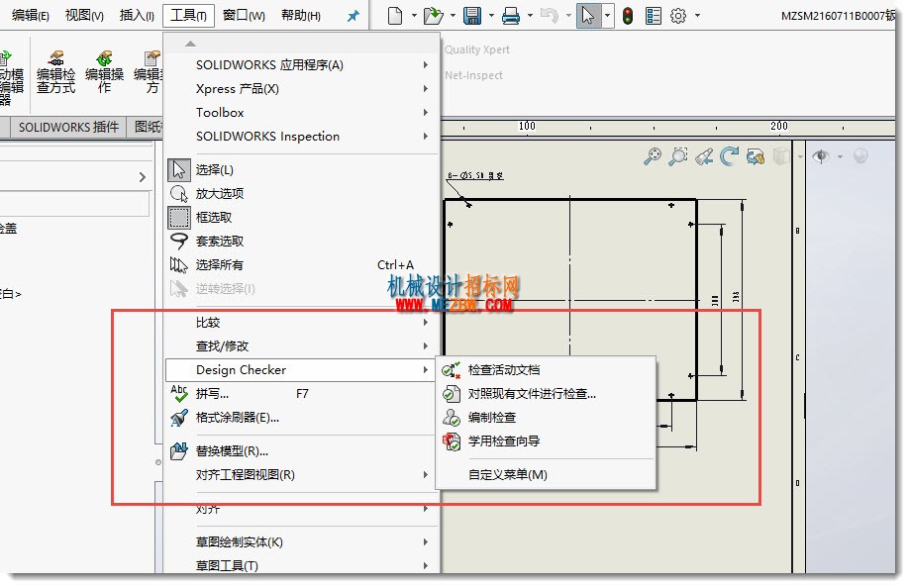
Task: Click 替换模型(R) menu item
Action: 301,450
